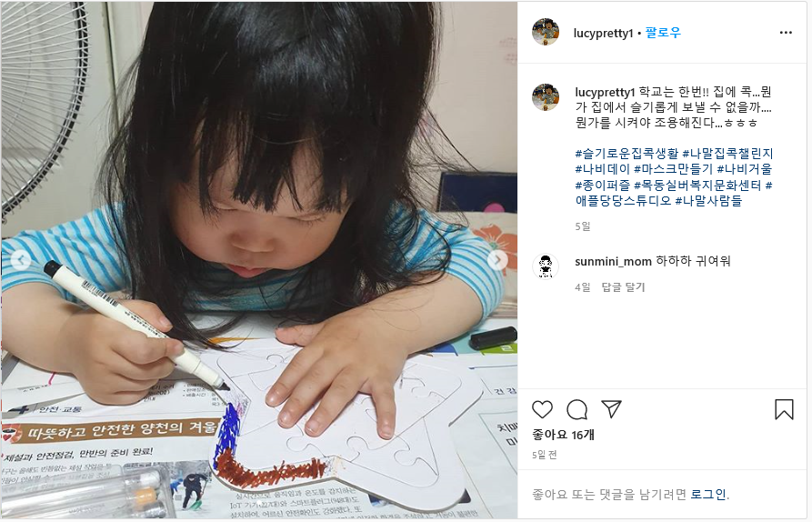The height and width of the screenshot is (522, 812).
Task: Open more options three-dot menu
Action: 786,33
